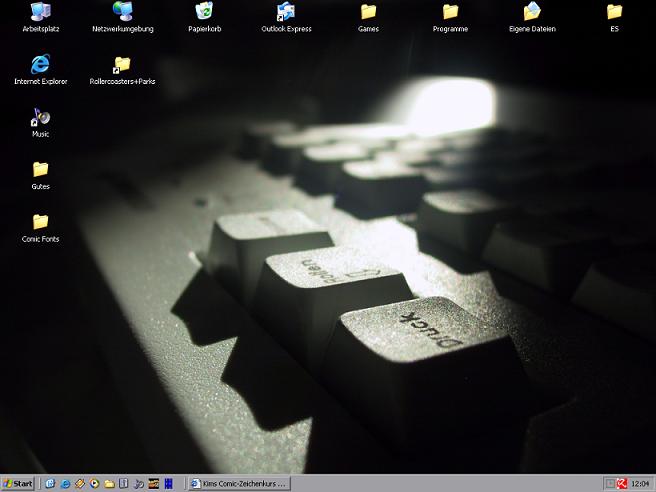This screenshot has width=656, height=492.
Task: Click Internet Explorer in the quick launch bar
Action: (x=65, y=483)
